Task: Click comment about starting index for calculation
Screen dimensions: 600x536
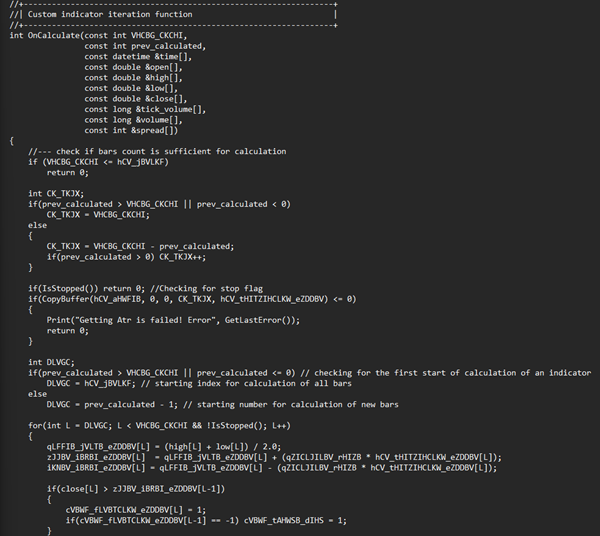Action: point(246,383)
